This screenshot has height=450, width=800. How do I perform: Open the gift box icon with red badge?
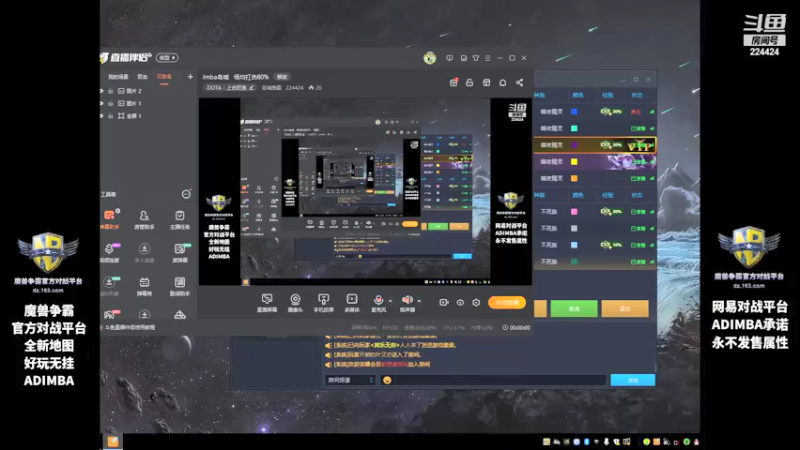454,83
